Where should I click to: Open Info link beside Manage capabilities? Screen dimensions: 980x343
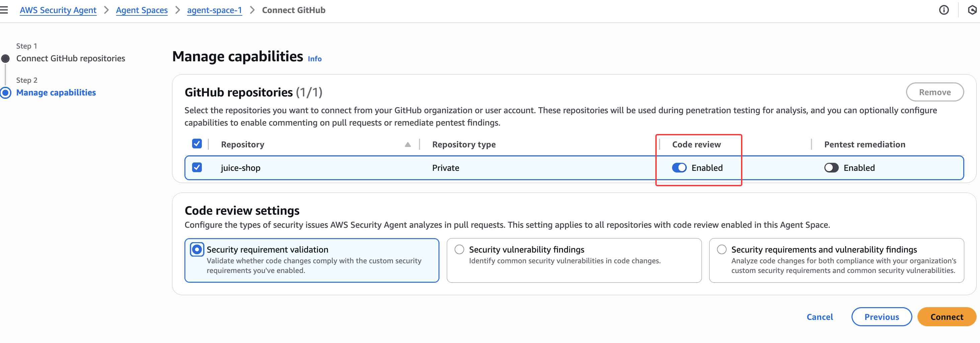(x=314, y=59)
